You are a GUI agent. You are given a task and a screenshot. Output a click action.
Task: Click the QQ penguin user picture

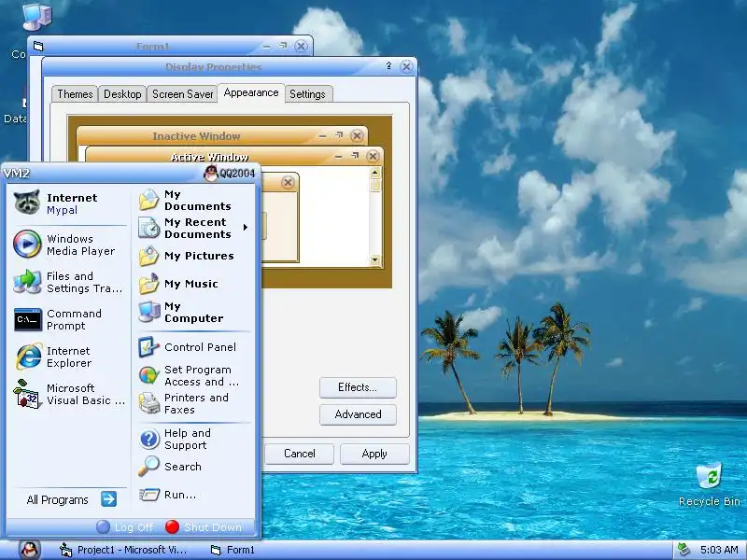(211, 173)
